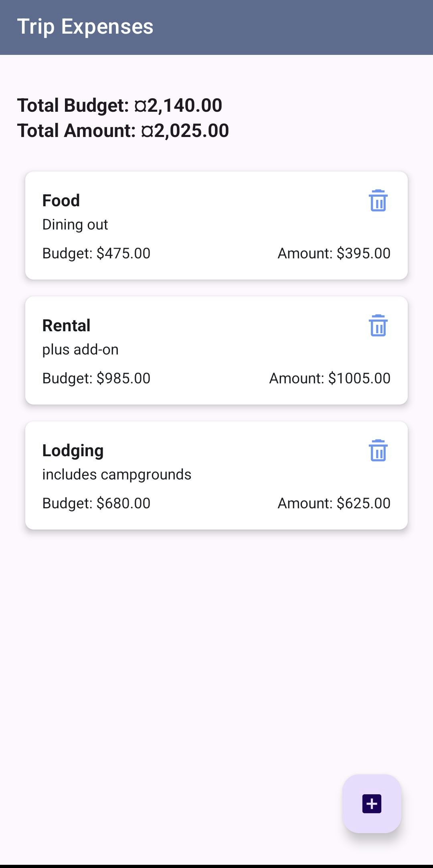
Task: Click the Total Budget summary line
Action: tap(119, 105)
